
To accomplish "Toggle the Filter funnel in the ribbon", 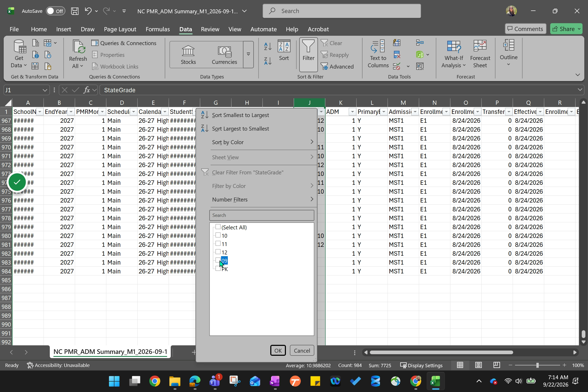I will pos(308,54).
